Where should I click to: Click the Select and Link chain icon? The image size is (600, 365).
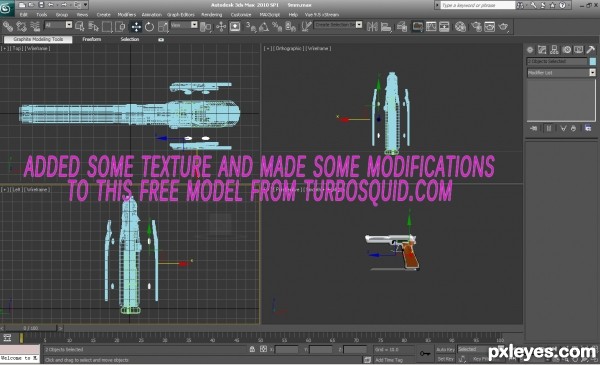tap(8, 26)
